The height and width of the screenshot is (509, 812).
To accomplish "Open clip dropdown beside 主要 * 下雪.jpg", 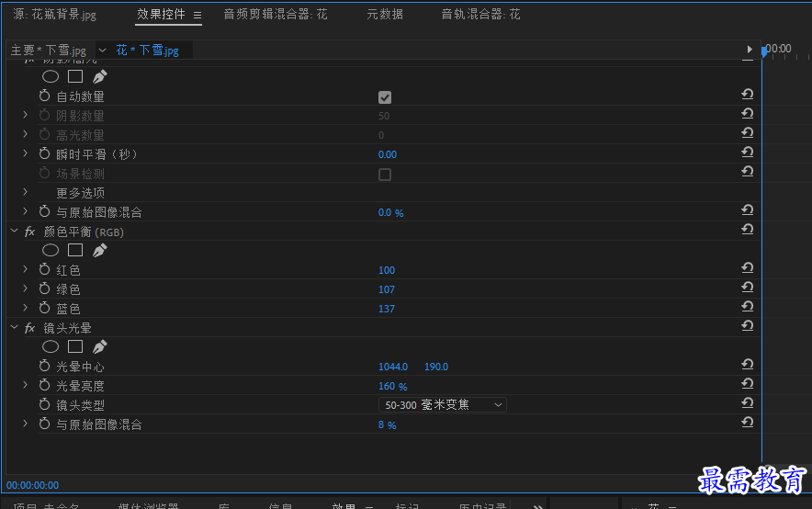I will pyautogui.click(x=102, y=51).
